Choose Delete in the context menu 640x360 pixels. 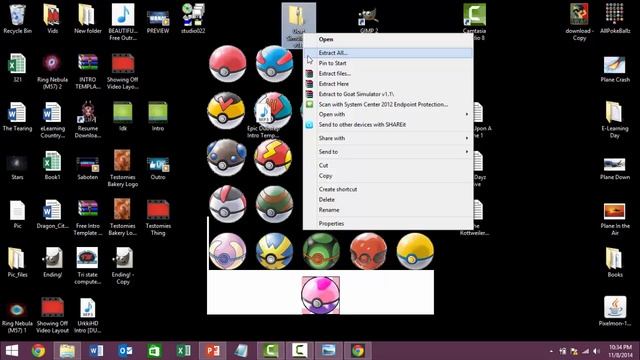pyautogui.click(x=388, y=200)
